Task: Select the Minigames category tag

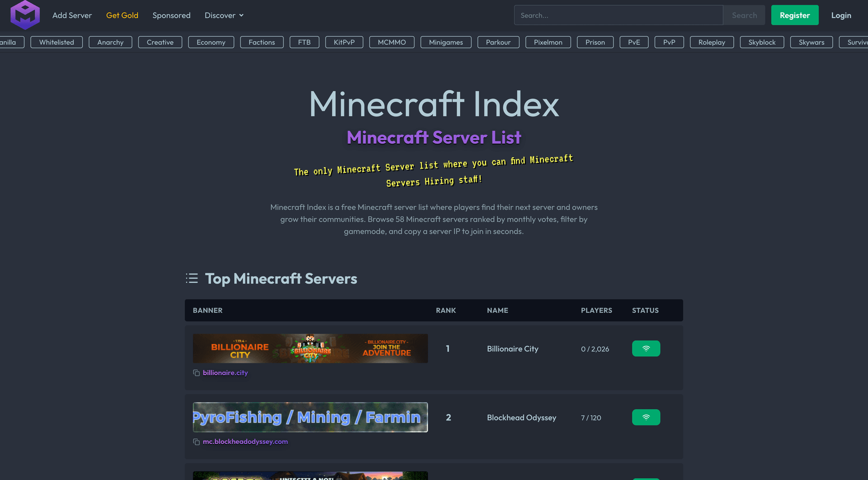Action: [x=446, y=42]
